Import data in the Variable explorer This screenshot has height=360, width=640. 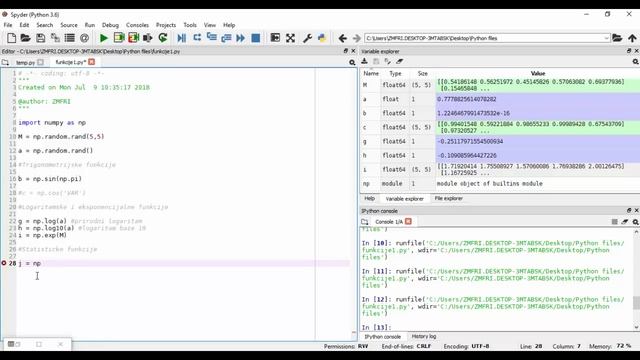364,61
